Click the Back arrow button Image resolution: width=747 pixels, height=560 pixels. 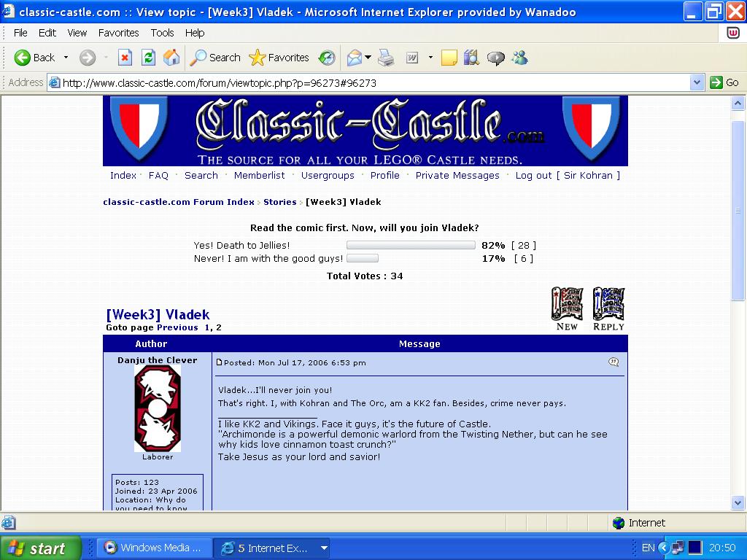(34, 58)
